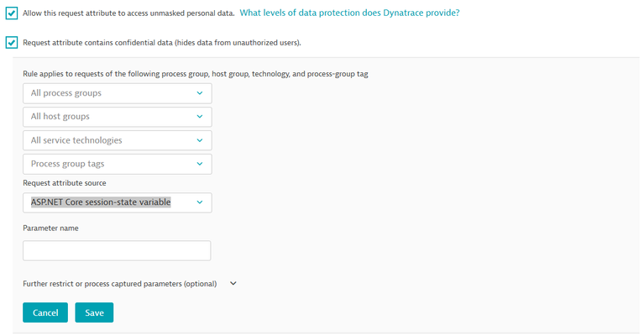Open the All host groups dropdown

(x=117, y=117)
